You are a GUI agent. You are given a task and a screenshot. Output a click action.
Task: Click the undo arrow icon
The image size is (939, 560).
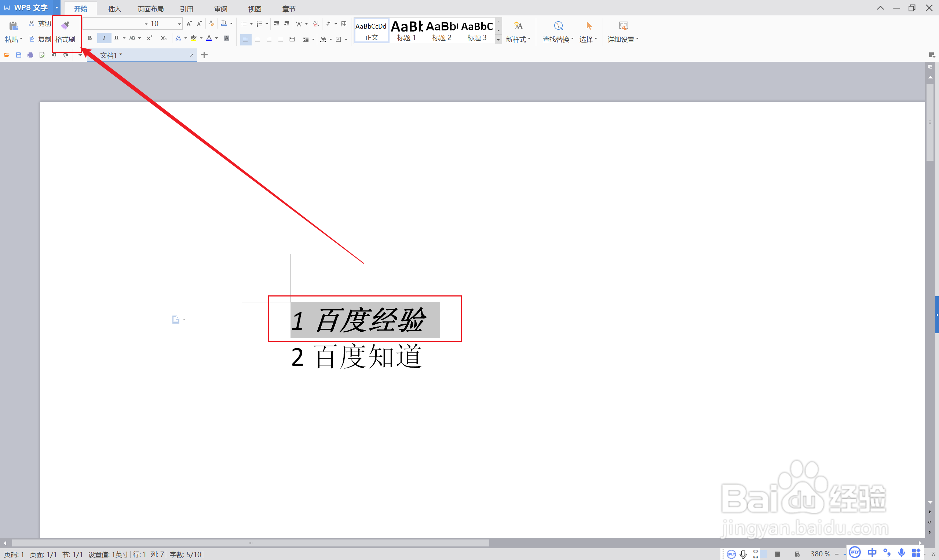click(54, 55)
